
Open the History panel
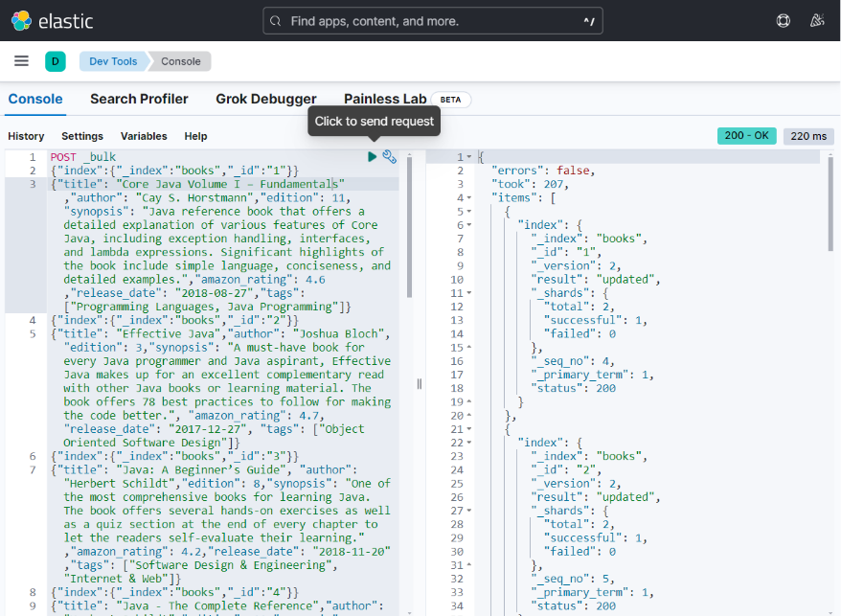click(x=26, y=136)
